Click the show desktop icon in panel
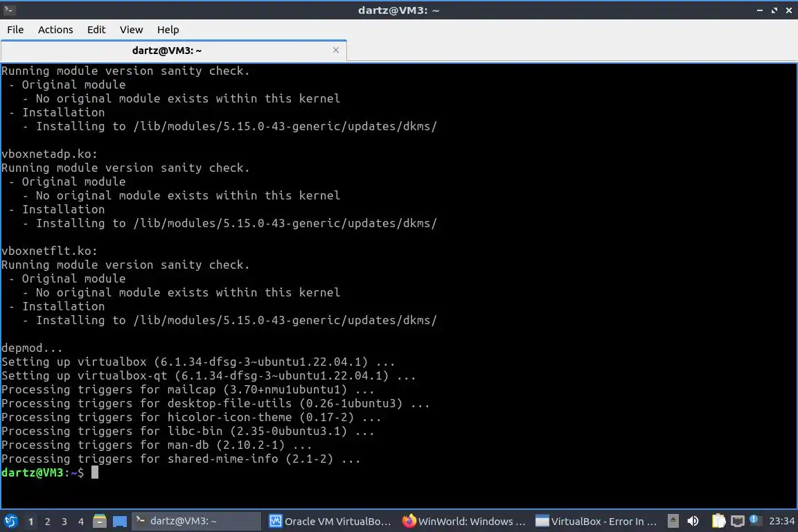Viewport: 798px width, 532px height. click(120, 522)
